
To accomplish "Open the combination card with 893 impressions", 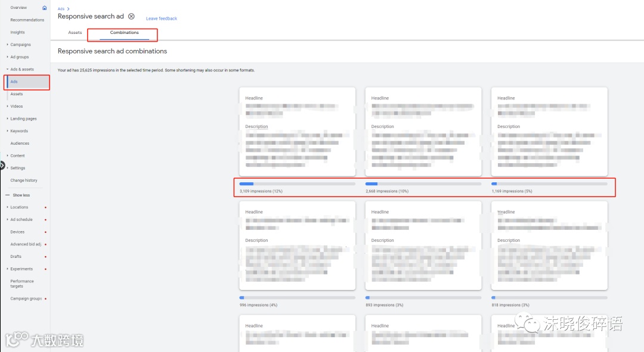I will (423, 245).
